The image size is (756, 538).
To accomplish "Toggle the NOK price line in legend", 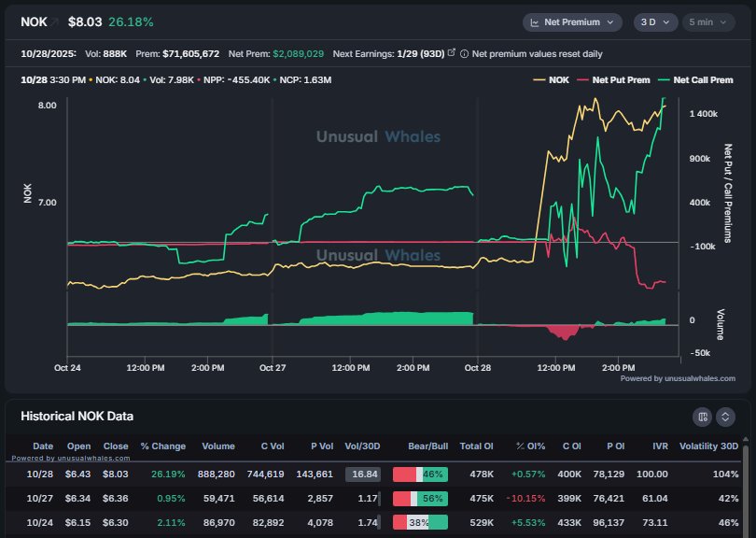I will 551,80.
